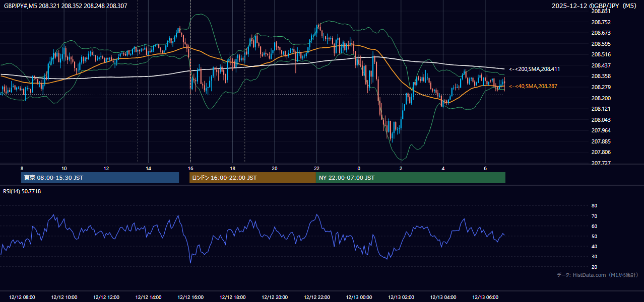
Task: Select the NY 22:00-07:00 JST session bar
Action: click(x=411, y=178)
